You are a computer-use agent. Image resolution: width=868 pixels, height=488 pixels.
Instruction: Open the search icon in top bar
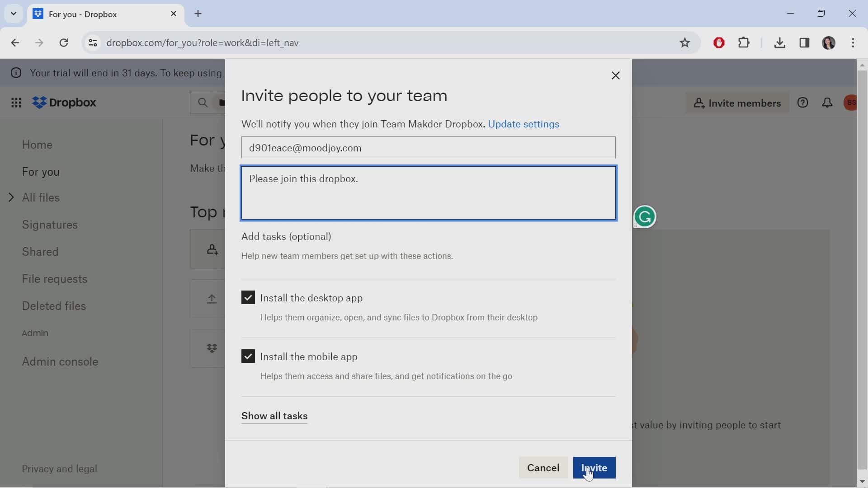[x=203, y=103]
